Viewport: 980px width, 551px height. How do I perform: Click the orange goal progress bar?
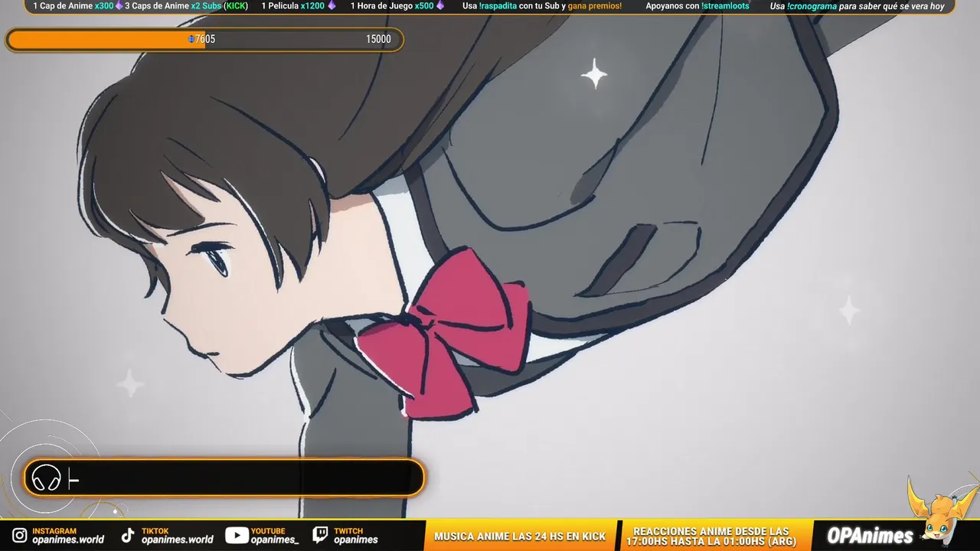coord(204,40)
